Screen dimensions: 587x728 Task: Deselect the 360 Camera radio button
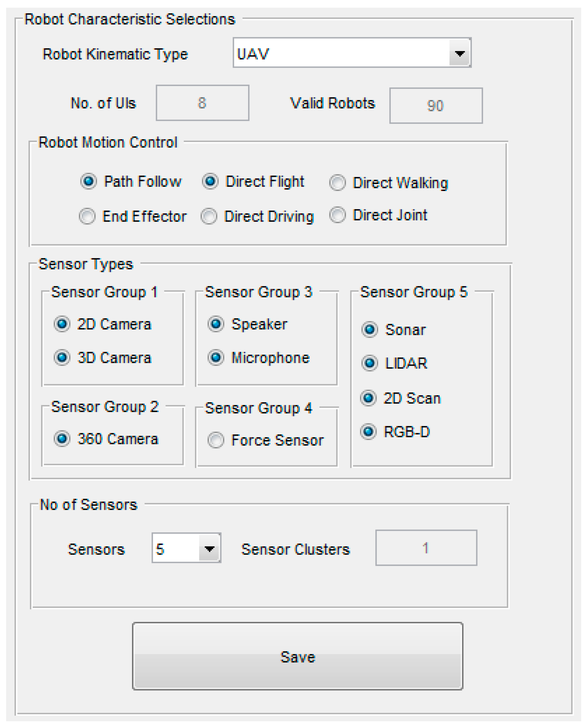pos(62,439)
